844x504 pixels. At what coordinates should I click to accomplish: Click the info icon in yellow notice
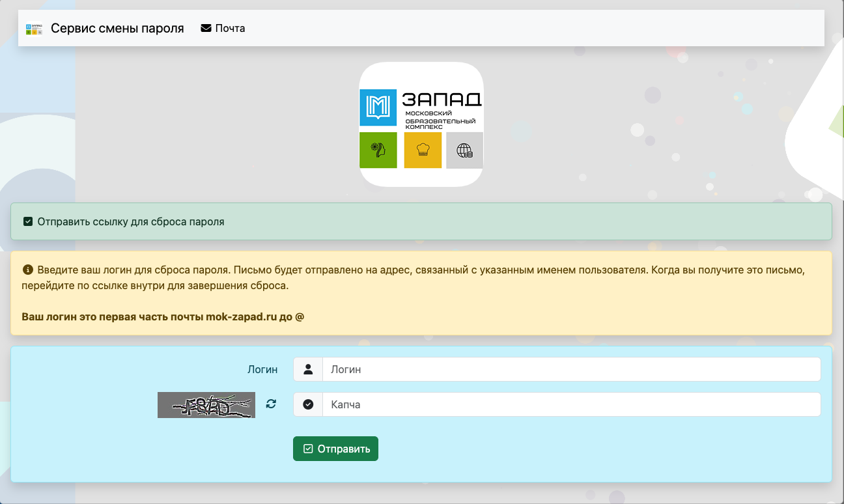point(27,270)
